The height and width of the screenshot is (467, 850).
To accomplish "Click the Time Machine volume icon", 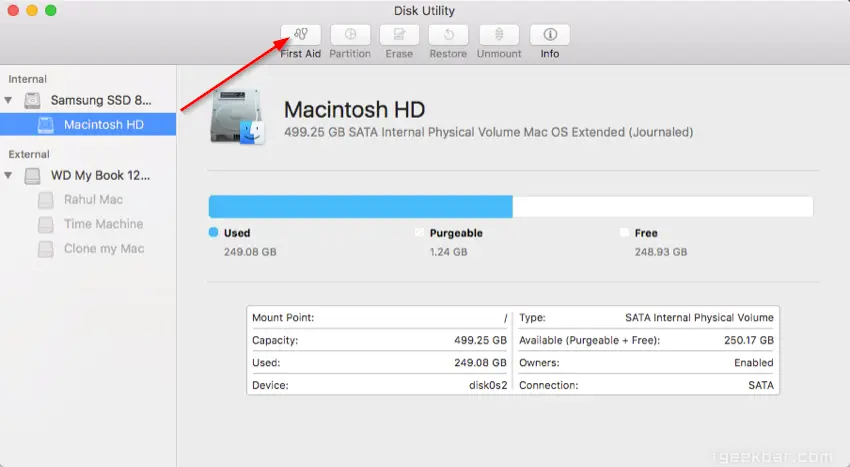I will (x=46, y=225).
